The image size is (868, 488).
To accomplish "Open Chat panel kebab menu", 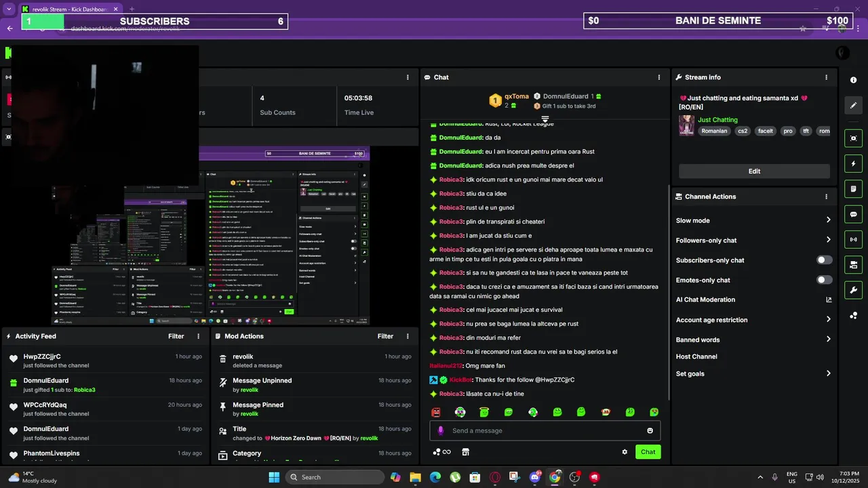I will click(x=658, y=77).
